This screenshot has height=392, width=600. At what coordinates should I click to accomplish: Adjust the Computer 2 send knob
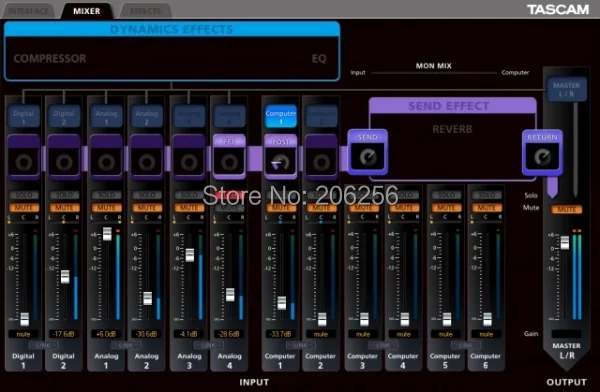click(x=321, y=162)
